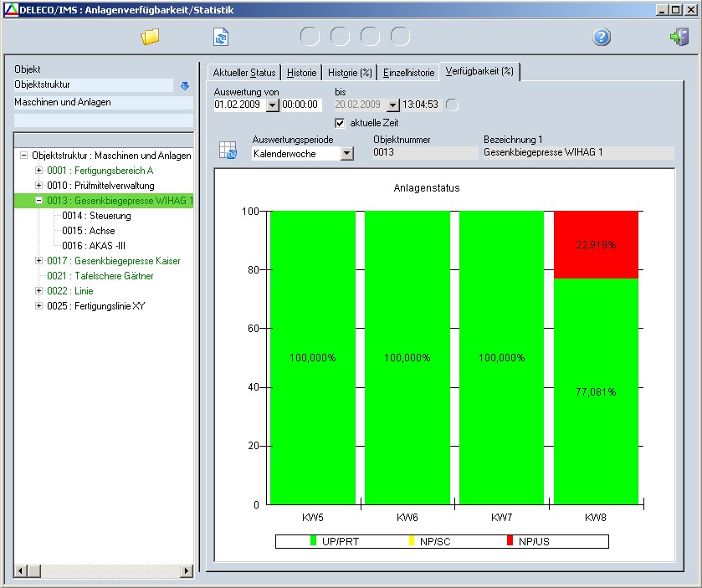702x588 pixels.
Task: Open the blue help question mark
Action: click(x=602, y=37)
